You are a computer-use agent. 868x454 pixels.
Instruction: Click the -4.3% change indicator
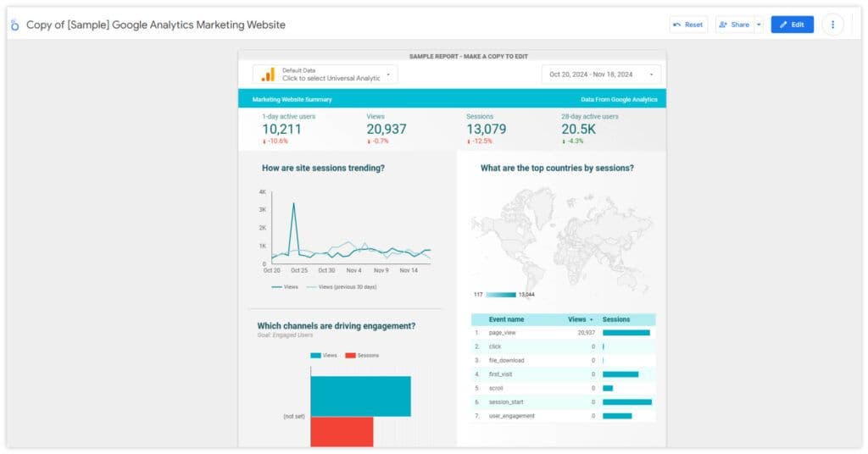pyautogui.click(x=573, y=141)
